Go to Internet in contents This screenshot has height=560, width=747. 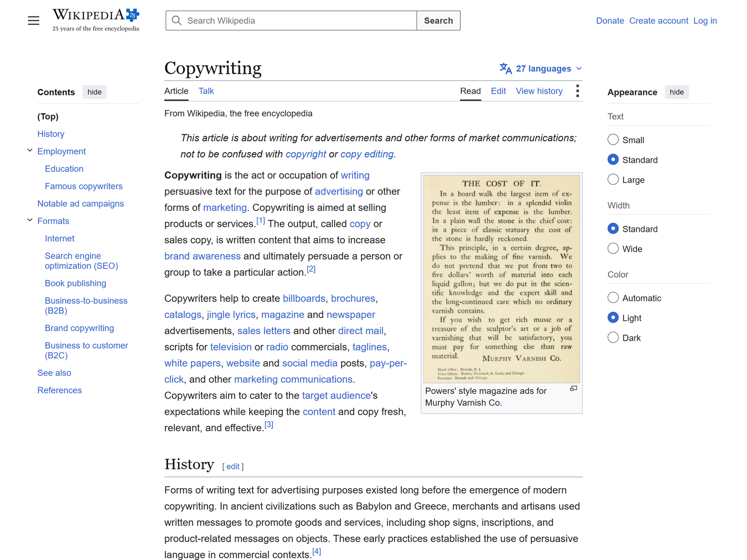point(60,238)
